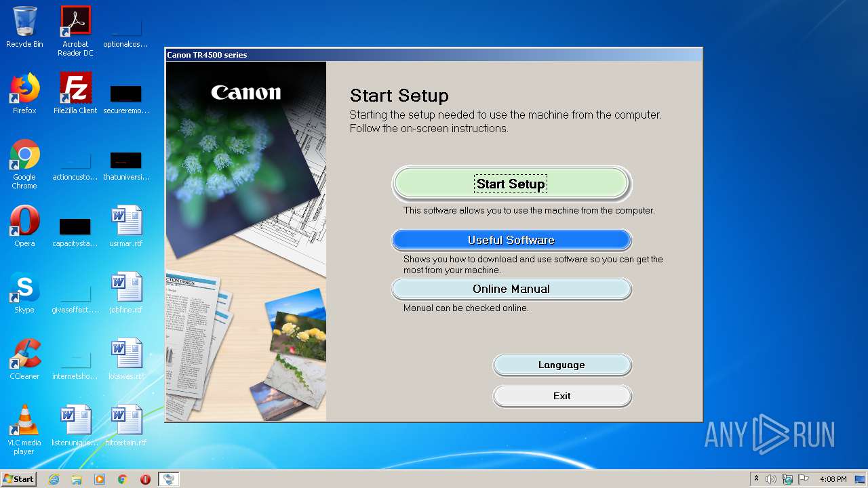Screen dimensions: 868x488
Task: Click the Show desktop button
Action: (861, 479)
